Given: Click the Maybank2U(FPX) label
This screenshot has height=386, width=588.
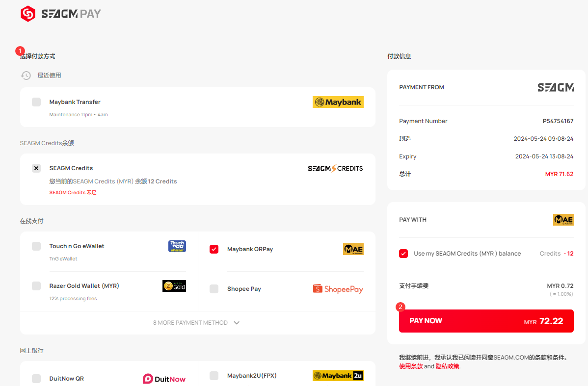Looking at the screenshot, I should click(x=252, y=376).
